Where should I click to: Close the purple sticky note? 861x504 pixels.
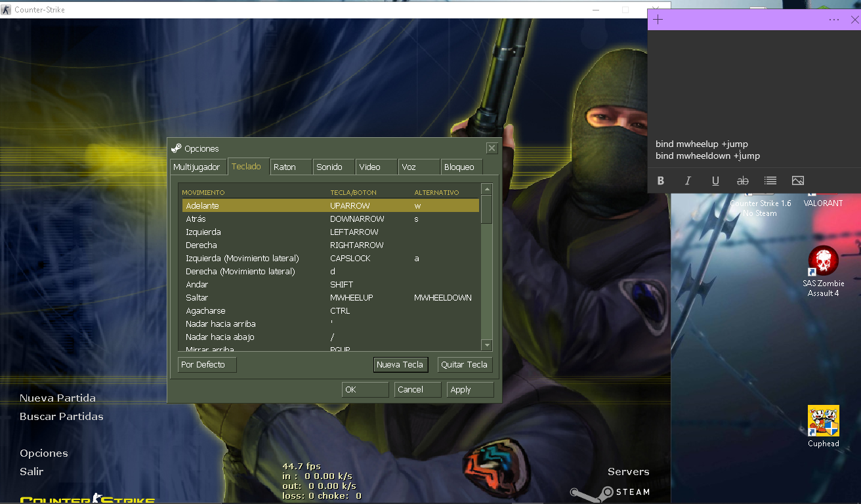[854, 20]
